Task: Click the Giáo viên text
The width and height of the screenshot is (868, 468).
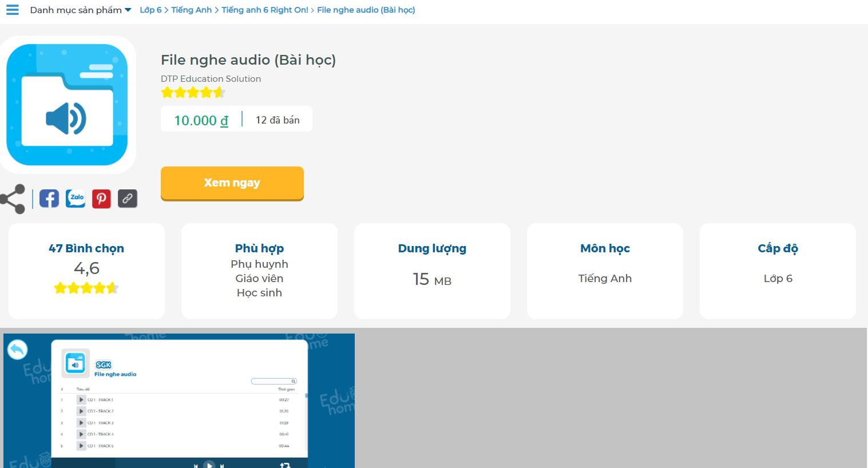Action: [259, 278]
